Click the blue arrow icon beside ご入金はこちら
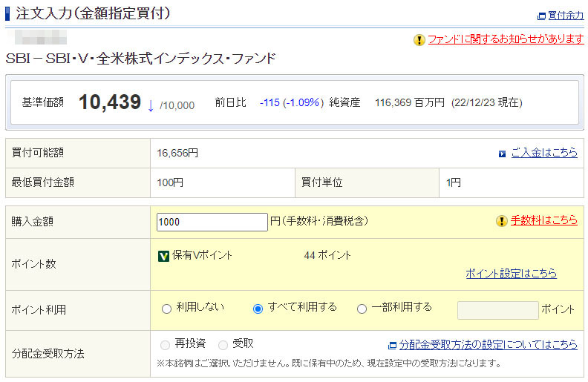The height and width of the screenshot is (382, 588). click(x=503, y=154)
